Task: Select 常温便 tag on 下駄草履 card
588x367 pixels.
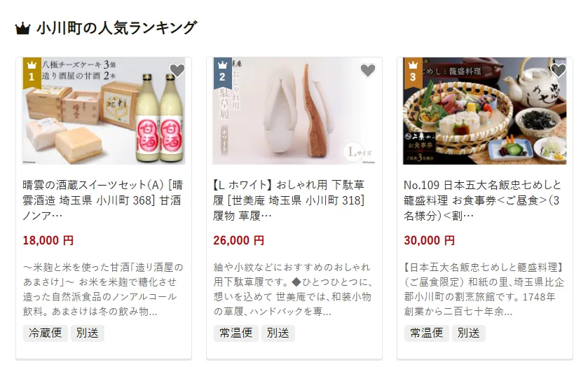Action: [x=236, y=333]
